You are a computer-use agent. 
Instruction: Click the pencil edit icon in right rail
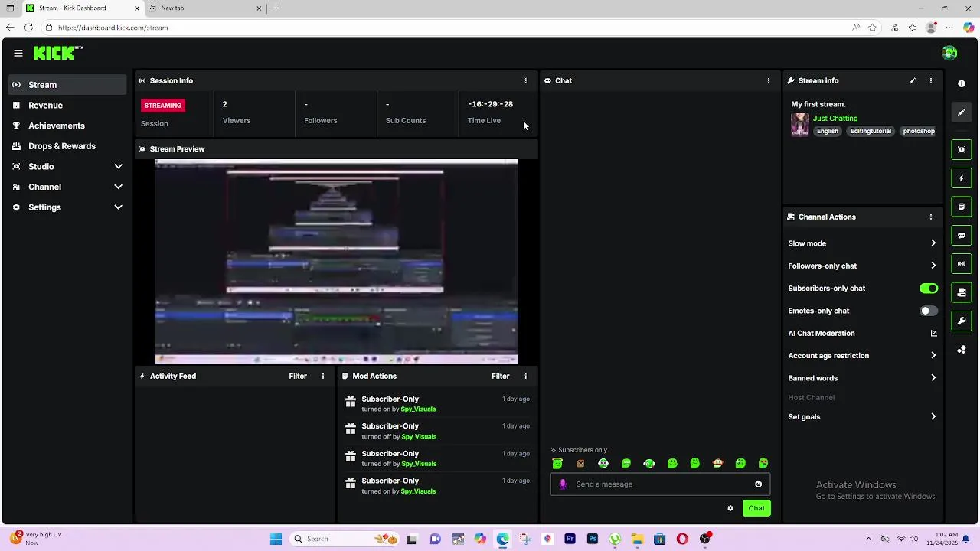pos(962,112)
